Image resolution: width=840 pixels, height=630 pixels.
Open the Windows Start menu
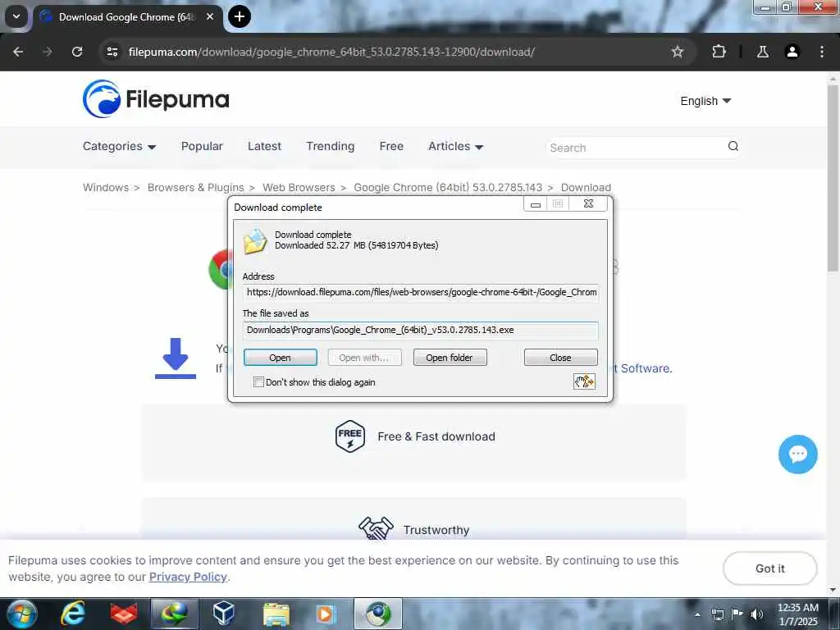(x=22, y=614)
